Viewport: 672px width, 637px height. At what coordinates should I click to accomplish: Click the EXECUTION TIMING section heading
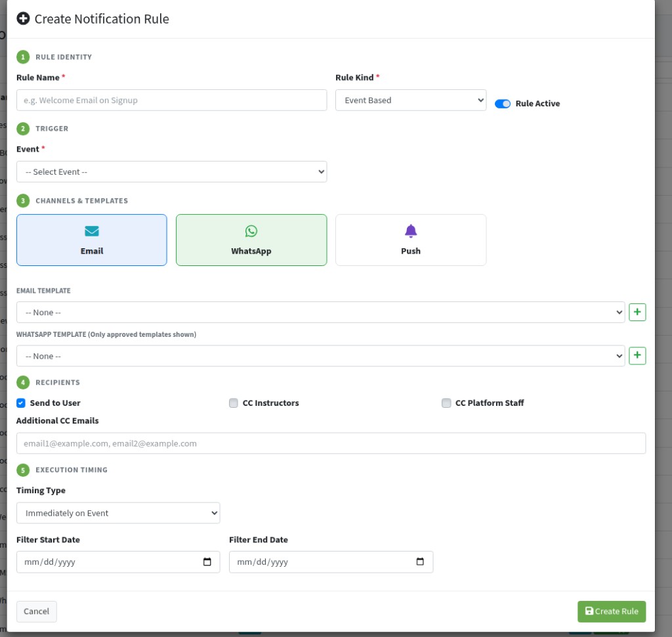pos(71,470)
